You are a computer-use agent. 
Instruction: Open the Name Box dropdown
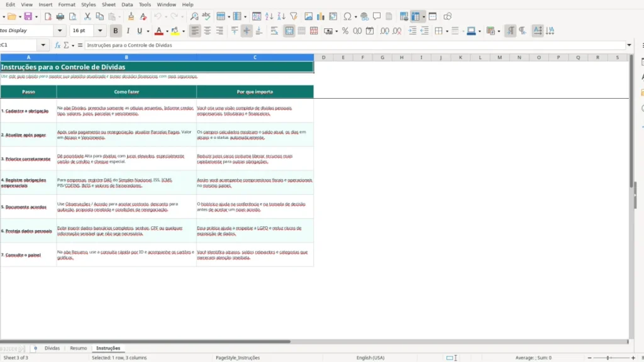[43, 45]
